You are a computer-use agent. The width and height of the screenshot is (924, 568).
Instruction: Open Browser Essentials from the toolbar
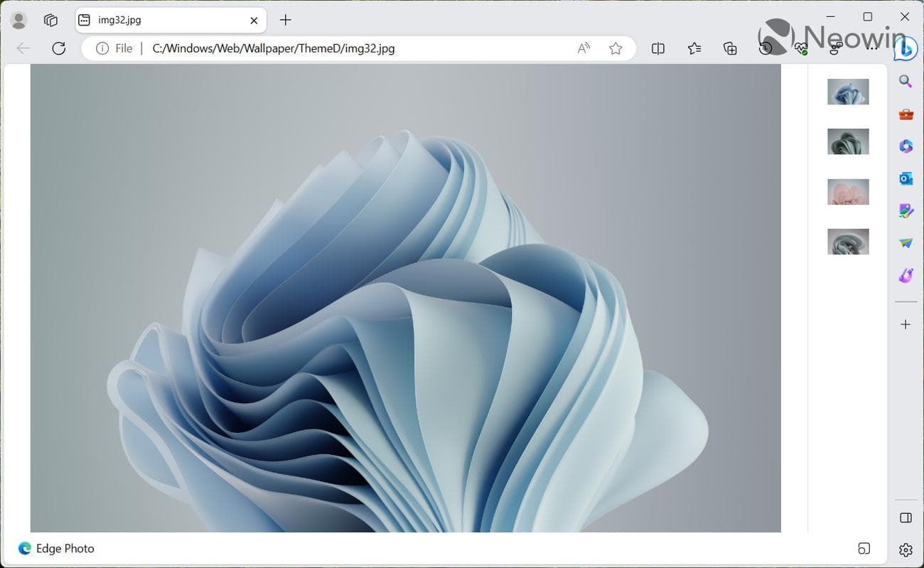pos(802,48)
